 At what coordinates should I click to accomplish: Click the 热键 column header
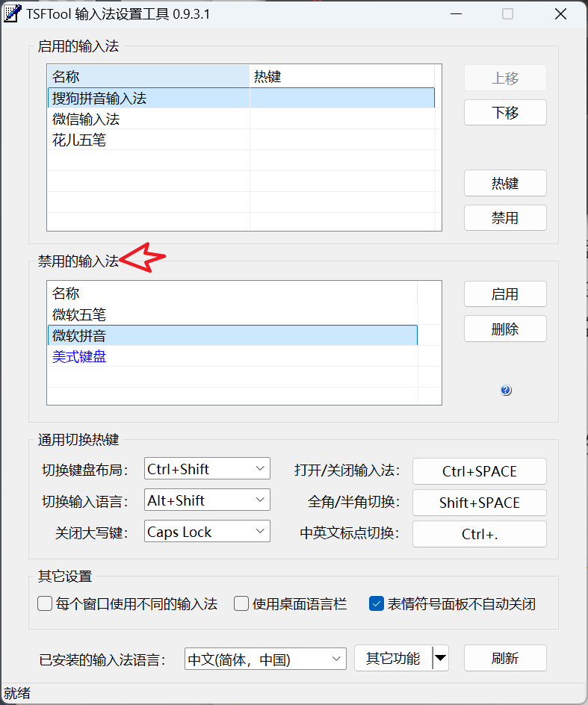pyautogui.click(x=342, y=76)
